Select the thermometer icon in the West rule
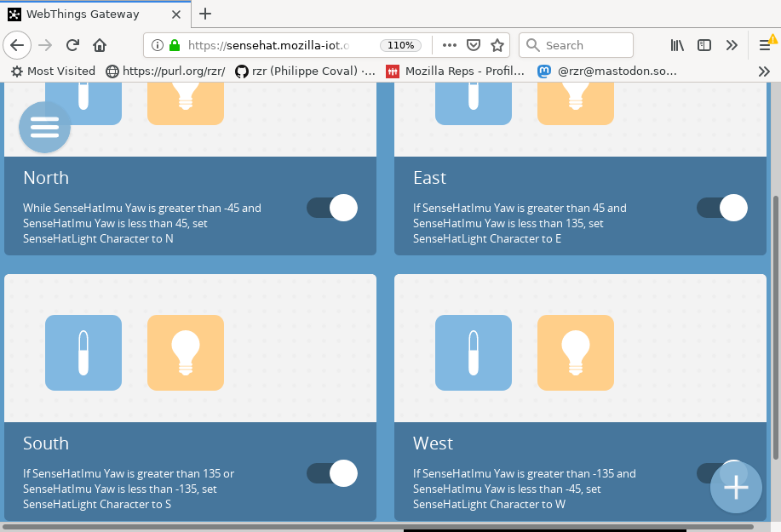Screen dimensions: 781x532 pos(473,352)
